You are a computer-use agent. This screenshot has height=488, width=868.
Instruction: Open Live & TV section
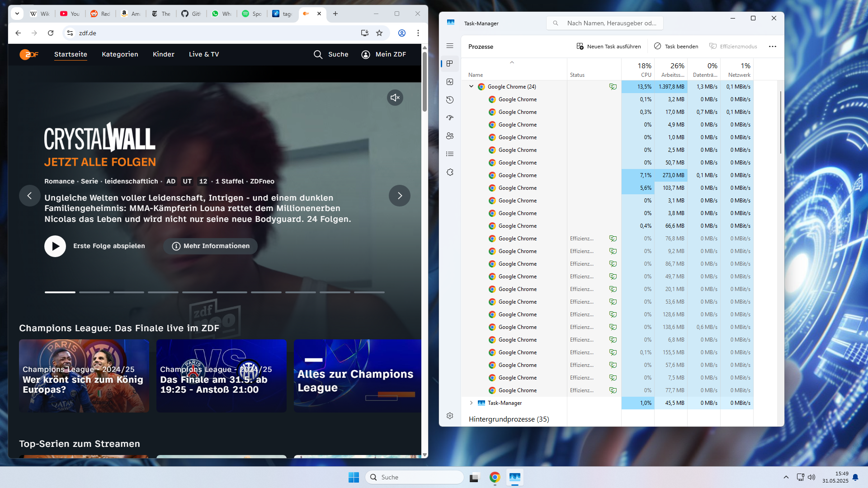click(x=204, y=54)
